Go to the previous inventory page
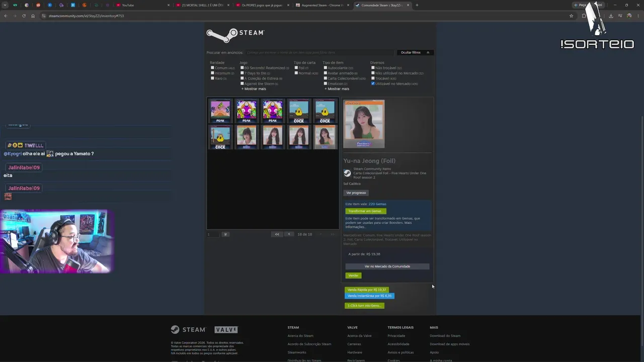 click(289, 234)
